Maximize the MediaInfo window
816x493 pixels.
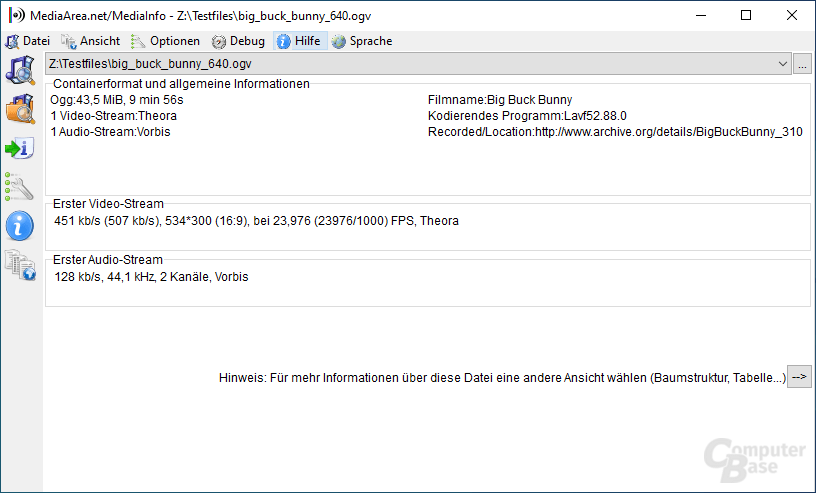click(x=746, y=16)
